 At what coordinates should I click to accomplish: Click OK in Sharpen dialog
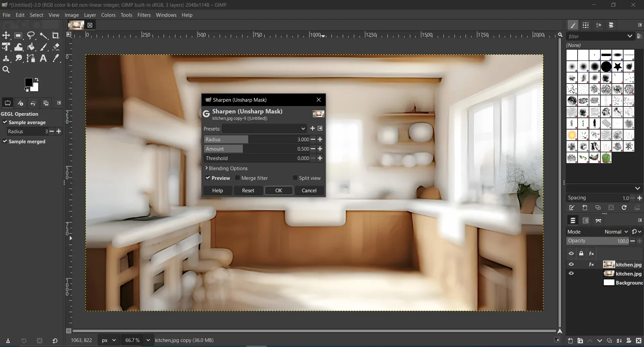tap(279, 191)
